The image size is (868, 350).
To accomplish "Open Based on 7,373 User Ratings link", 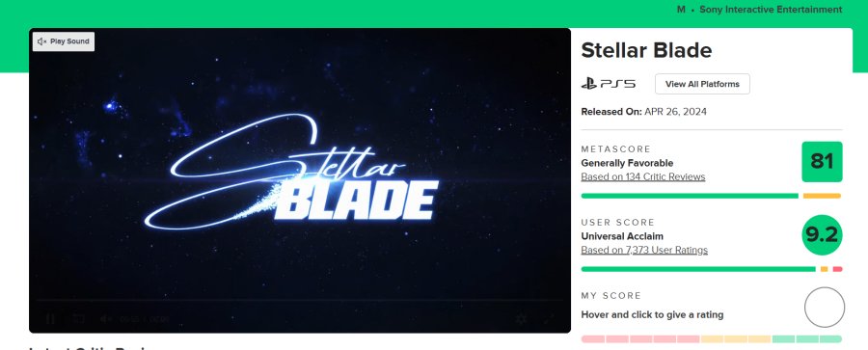I will coord(644,251).
